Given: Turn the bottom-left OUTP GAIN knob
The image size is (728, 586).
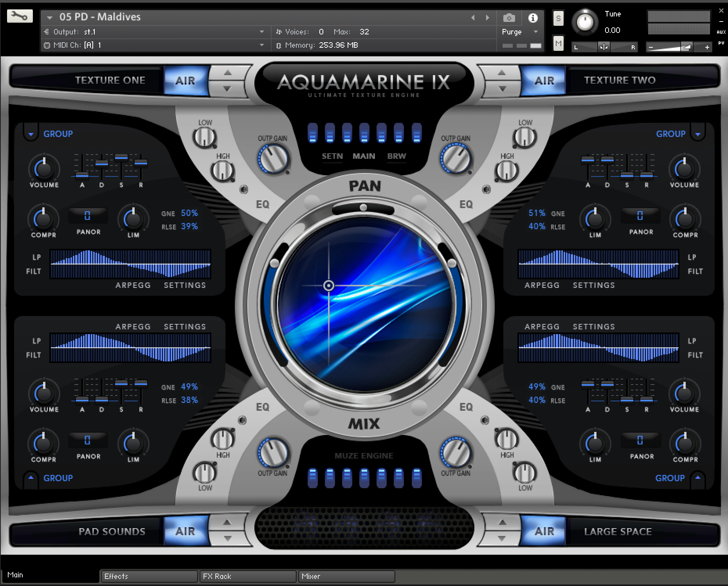Looking at the screenshot, I should tap(273, 453).
